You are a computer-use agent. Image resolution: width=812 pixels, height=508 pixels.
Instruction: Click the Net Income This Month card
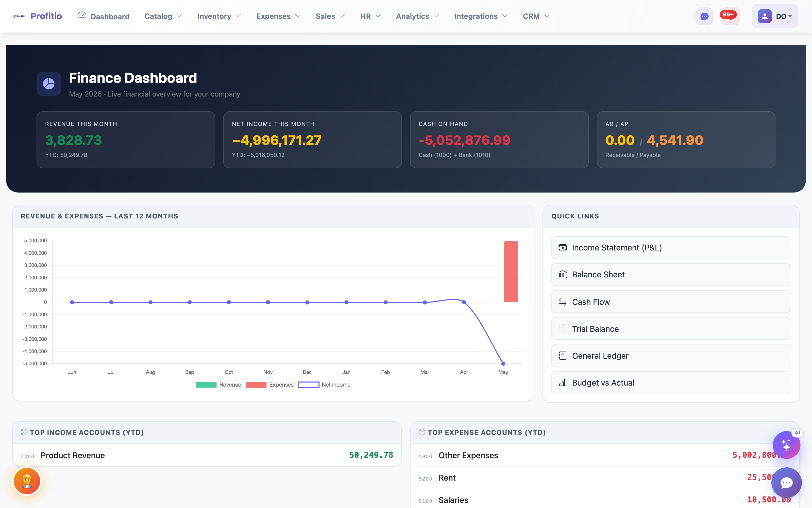point(312,139)
